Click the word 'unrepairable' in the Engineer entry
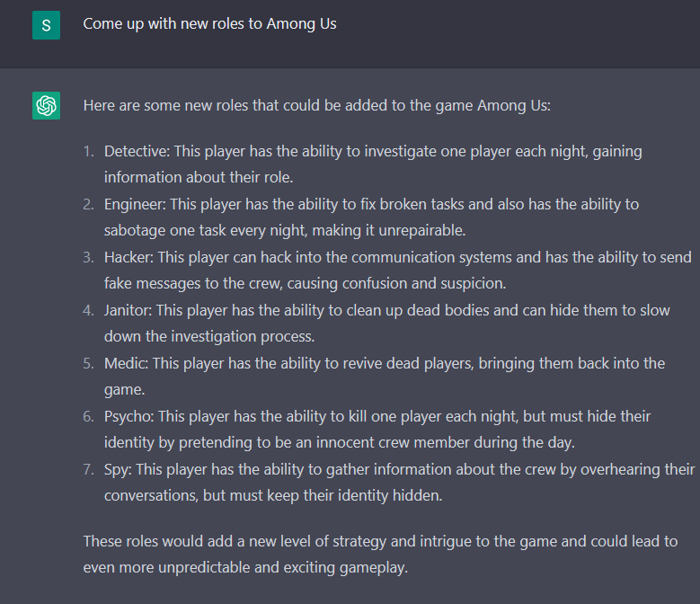Screen dimensions: 700x604 421,230
